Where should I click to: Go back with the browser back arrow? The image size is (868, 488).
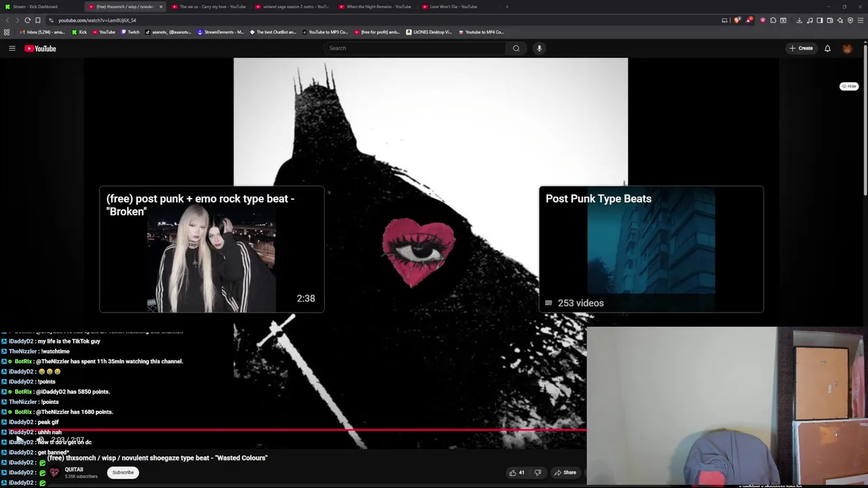pos(8,20)
